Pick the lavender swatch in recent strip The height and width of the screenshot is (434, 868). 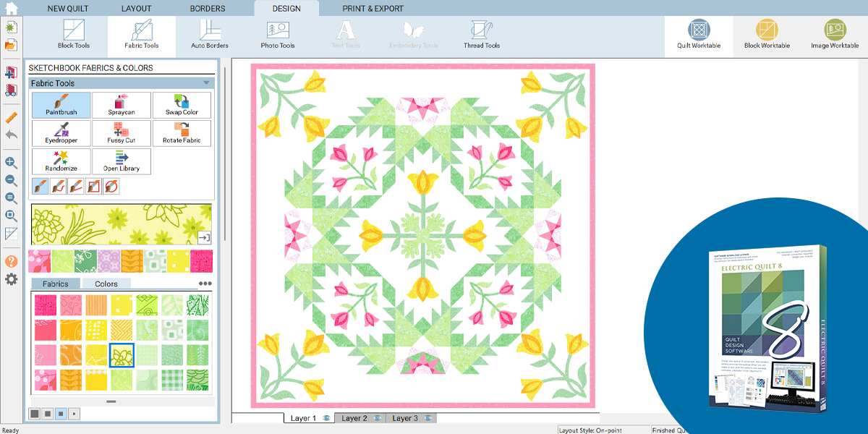pyautogui.click(x=109, y=261)
